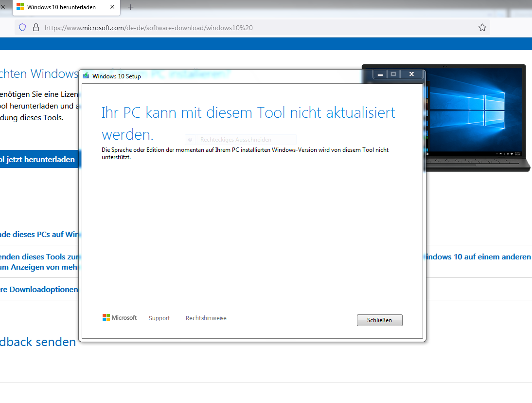Open the Rechtshinweise link
Image resolution: width=532 pixels, height=403 pixels.
point(206,318)
